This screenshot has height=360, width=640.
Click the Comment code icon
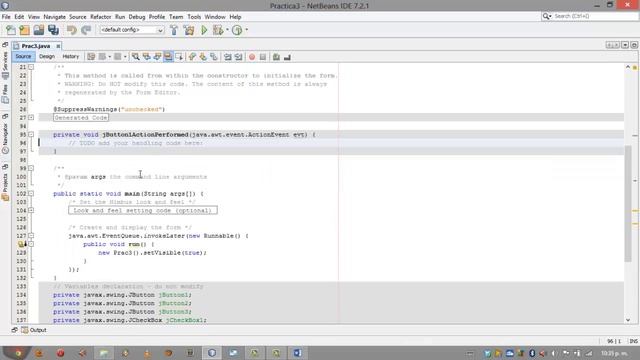click(276, 57)
